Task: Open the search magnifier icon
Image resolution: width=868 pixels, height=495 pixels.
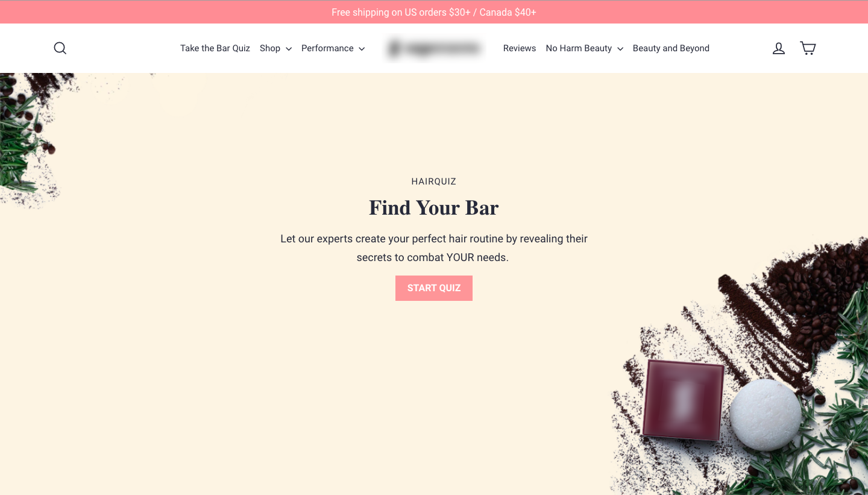Action: click(x=60, y=48)
